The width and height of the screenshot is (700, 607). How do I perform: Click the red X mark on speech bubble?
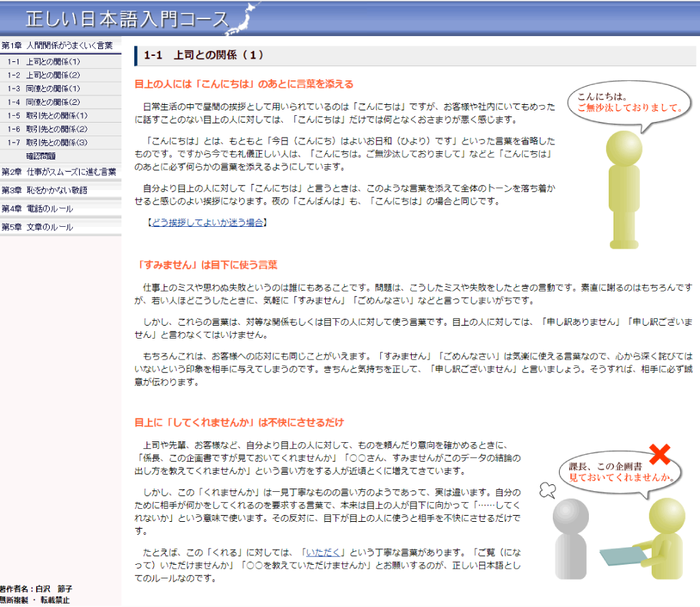(659, 454)
